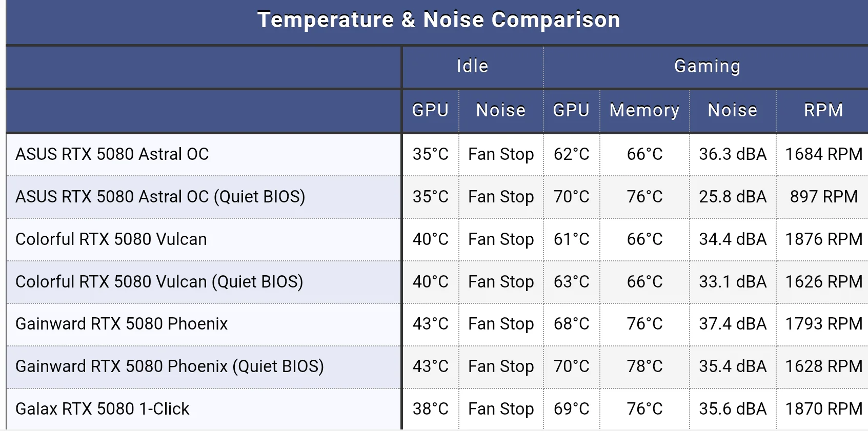The image size is (868, 431).
Task: Click the ASUS RTX 5080 Astral OC row label
Action: [112, 154]
